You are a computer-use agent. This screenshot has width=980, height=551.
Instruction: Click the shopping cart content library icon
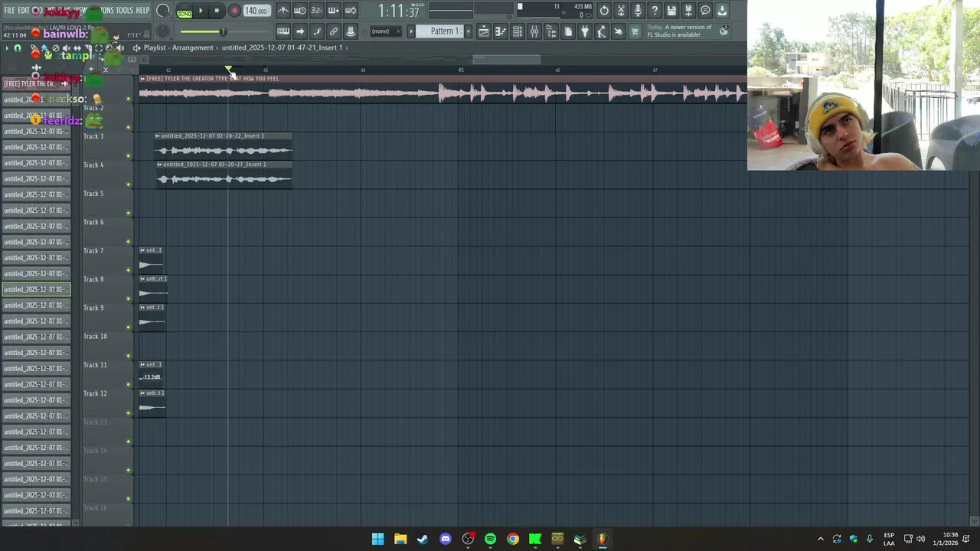[x=635, y=31]
